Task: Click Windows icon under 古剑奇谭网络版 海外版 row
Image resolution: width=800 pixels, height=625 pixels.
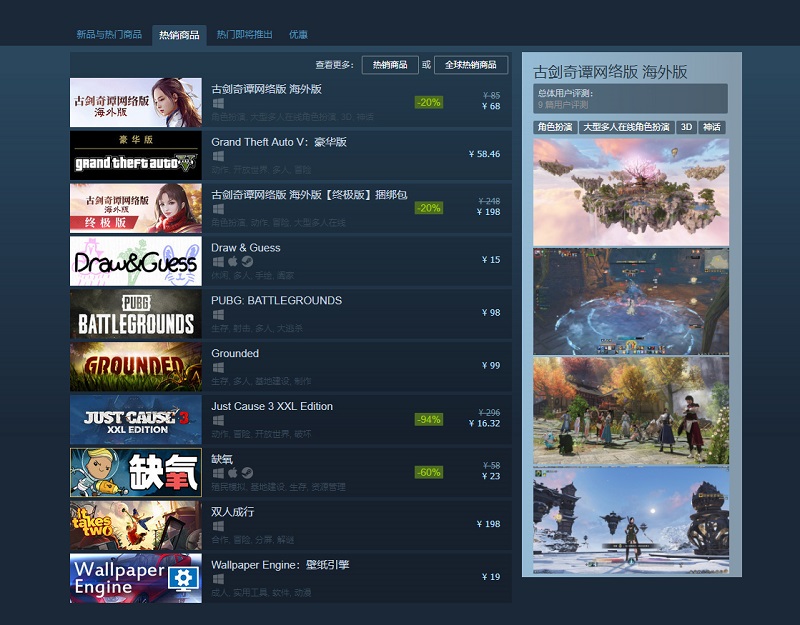Action: (218, 103)
